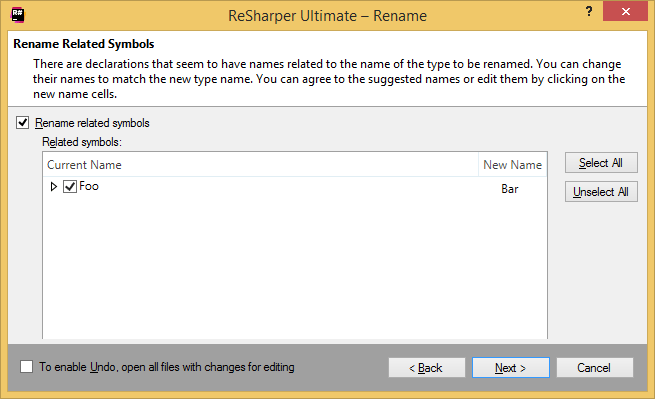
Task: Edit the Bar new name cell
Action: tap(510, 189)
